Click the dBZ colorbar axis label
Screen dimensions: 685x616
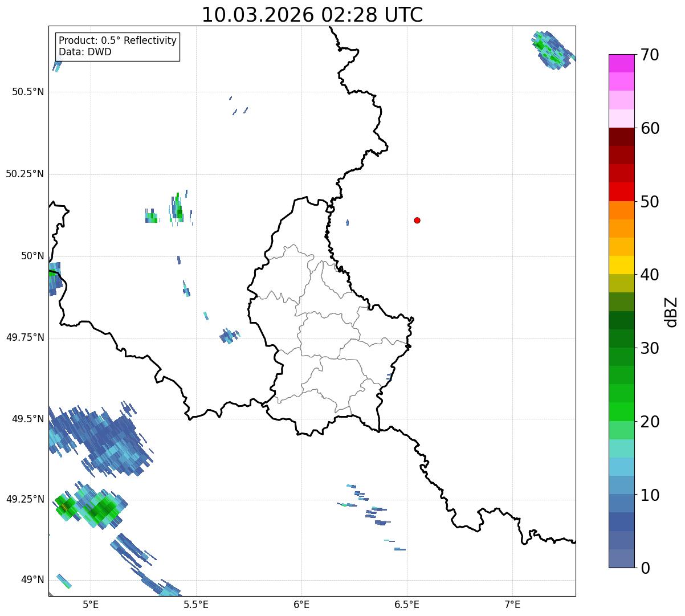[671, 311]
